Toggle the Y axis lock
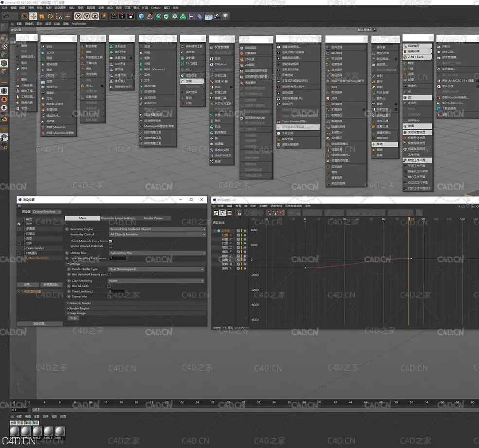Image resolution: width=479 pixels, height=448 pixels. coord(87,16)
